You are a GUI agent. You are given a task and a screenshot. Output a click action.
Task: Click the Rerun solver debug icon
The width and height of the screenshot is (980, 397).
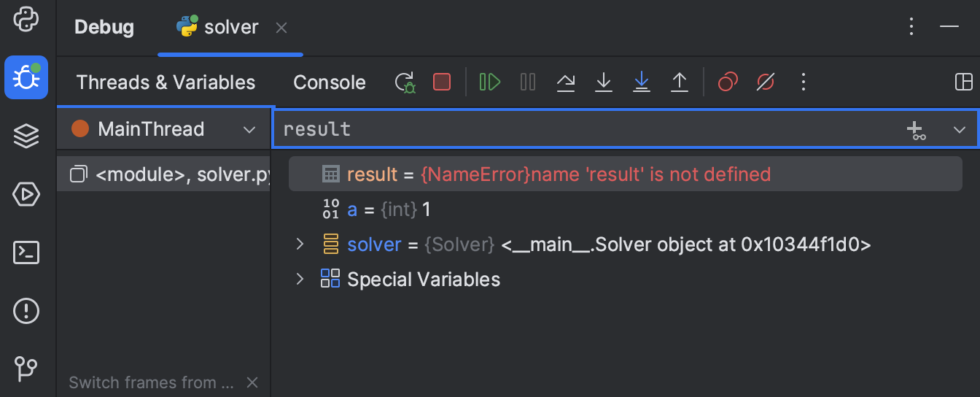point(405,82)
